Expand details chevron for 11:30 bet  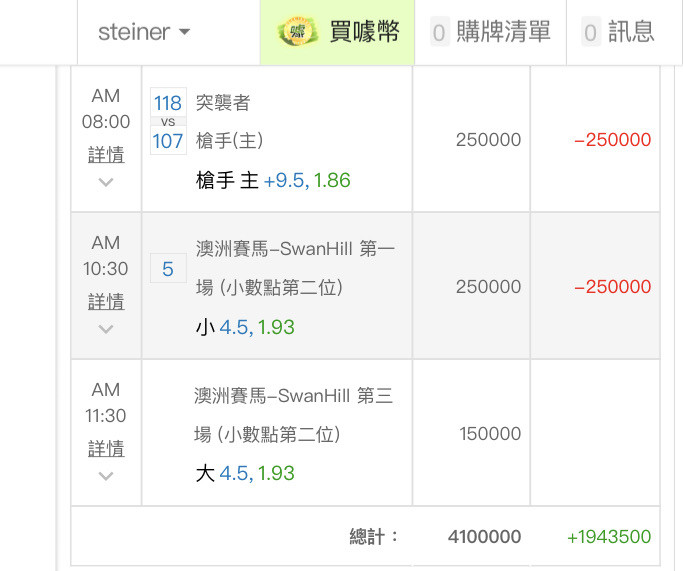point(106,475)
